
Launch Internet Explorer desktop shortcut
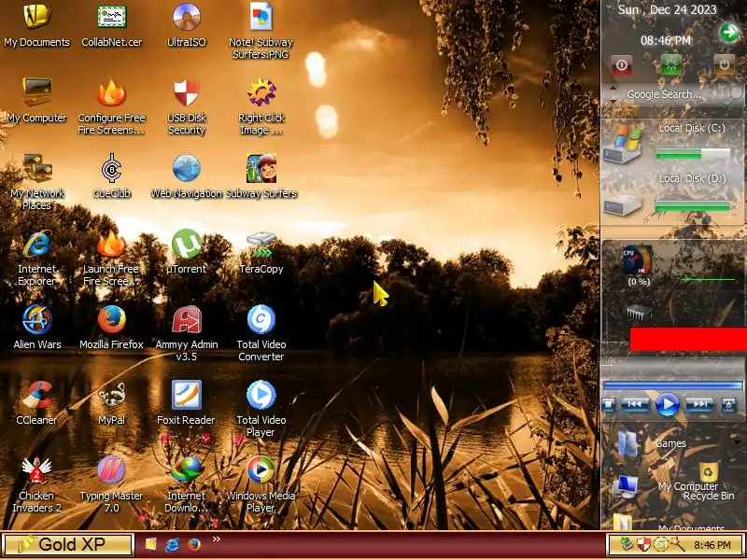point(37,258)
